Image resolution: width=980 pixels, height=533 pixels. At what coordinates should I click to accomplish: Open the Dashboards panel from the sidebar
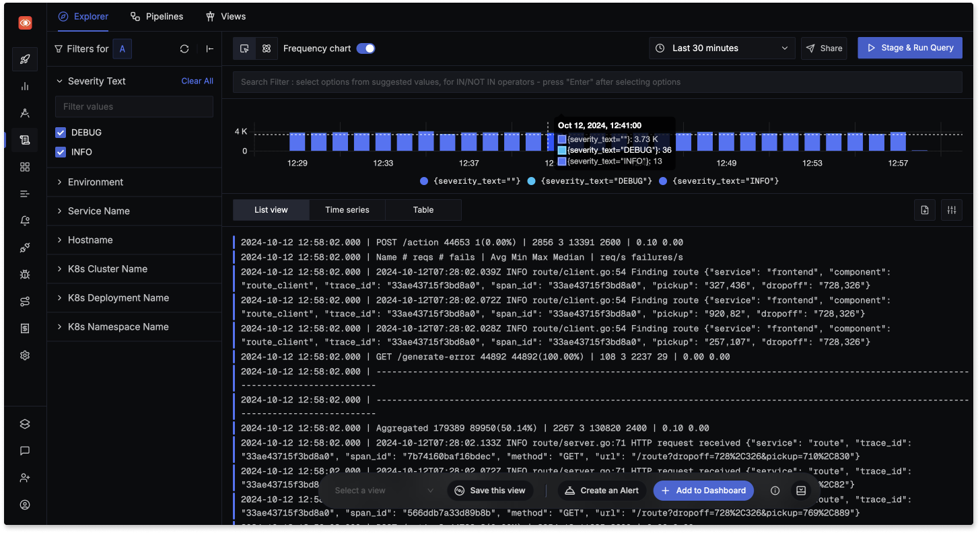25,166
